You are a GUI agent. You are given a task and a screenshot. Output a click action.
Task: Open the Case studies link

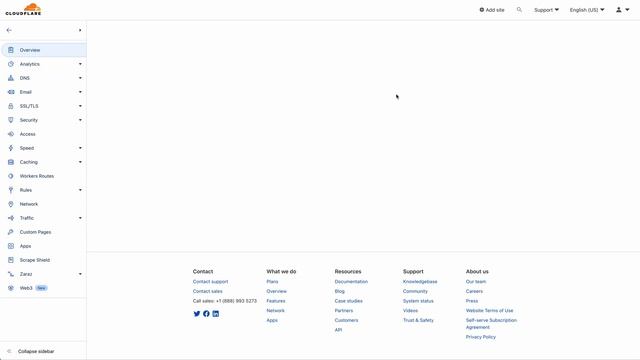349,301
